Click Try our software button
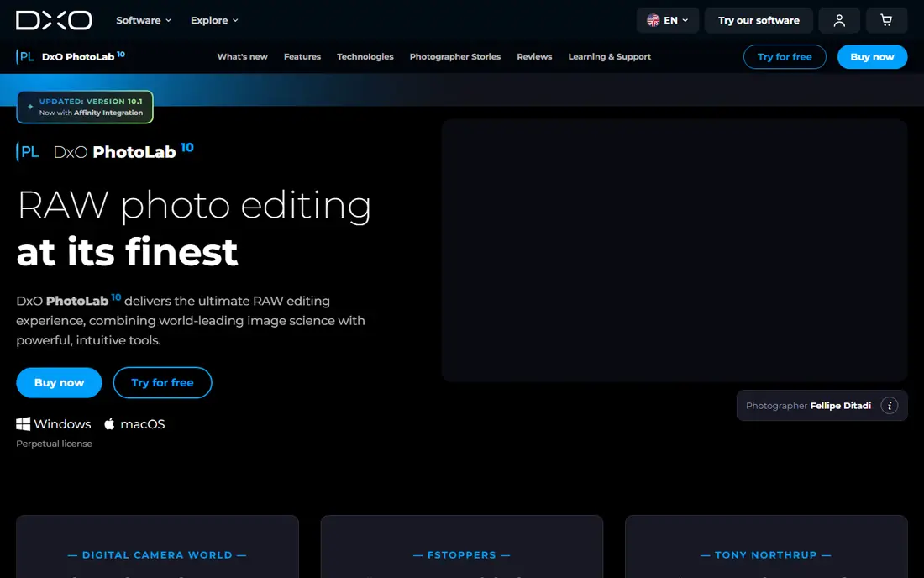 pyautogui.click(x=759, y=21)
